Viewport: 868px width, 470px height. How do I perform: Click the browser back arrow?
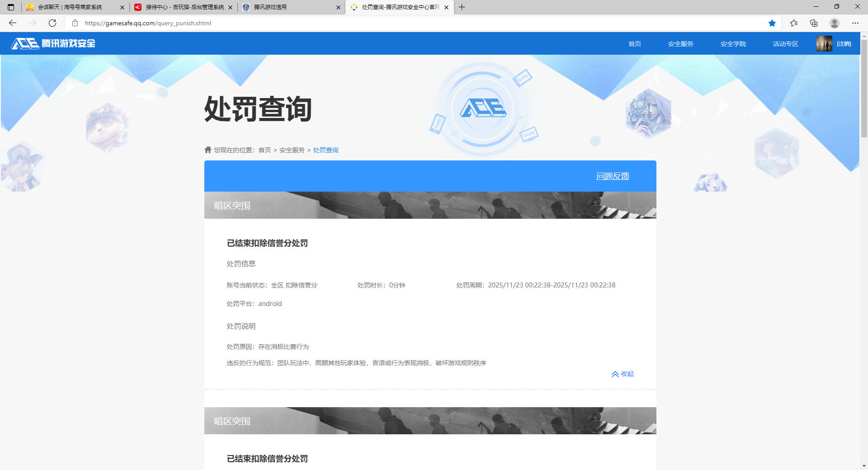[12, 23]
